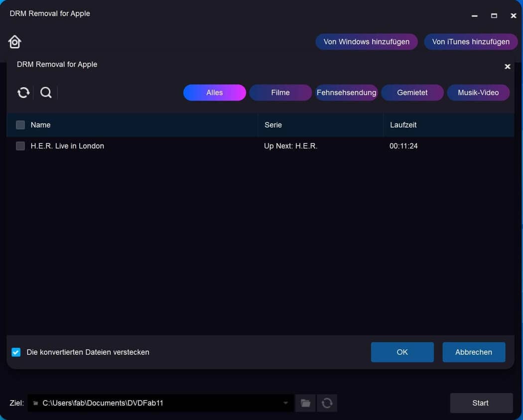Open the destination folder browse icon
523x420 pixels.
click(305, 403)
